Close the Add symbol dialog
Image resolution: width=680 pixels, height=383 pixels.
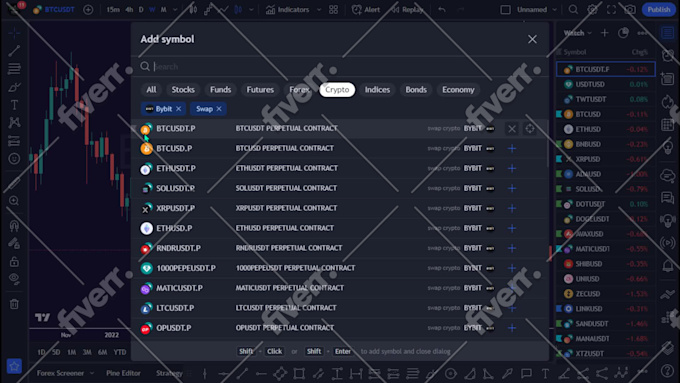click(532, 39)
